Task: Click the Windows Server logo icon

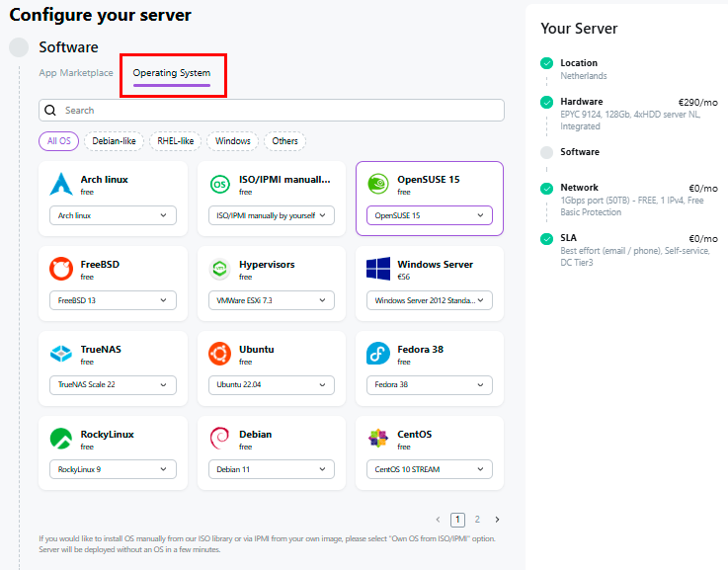Action: [377, 269]
